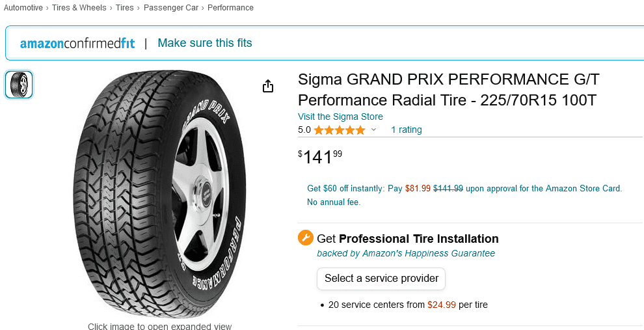The height and width of the screenshot is (330, 644).
Task: Visit the Sigma Store link
Action: pyautogui.click(x=340, y=117)
